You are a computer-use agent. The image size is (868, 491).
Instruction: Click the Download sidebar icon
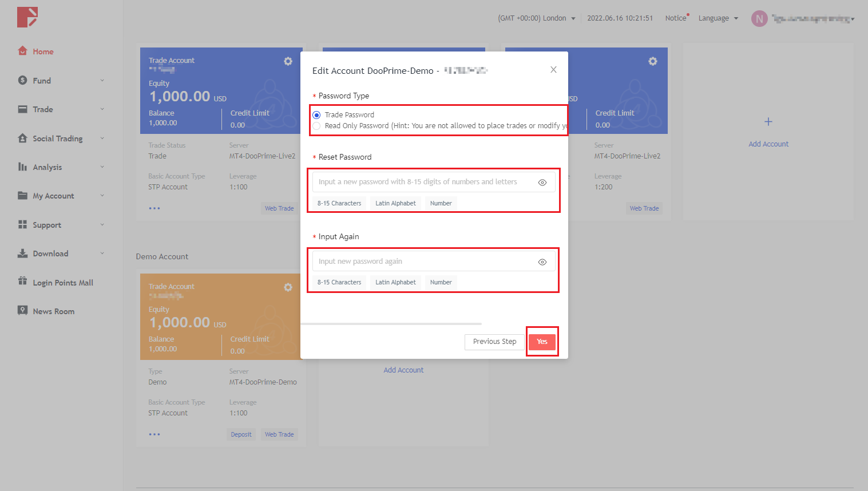tap(22, 253)
